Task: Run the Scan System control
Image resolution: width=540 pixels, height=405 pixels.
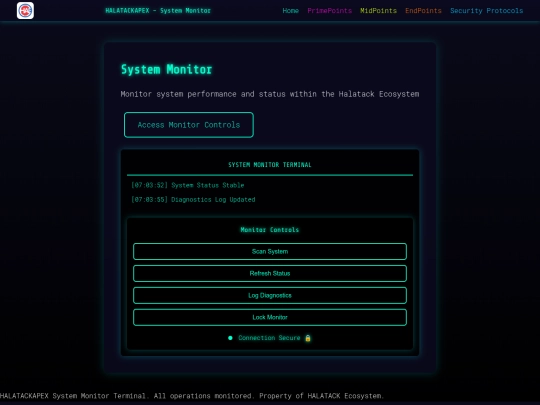Action: 270,251
